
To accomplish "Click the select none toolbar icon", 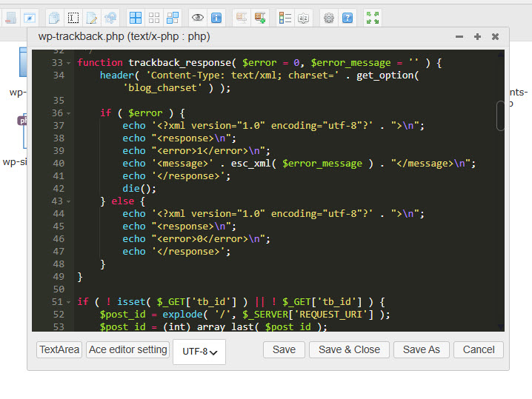I will [x=154, y=18].
